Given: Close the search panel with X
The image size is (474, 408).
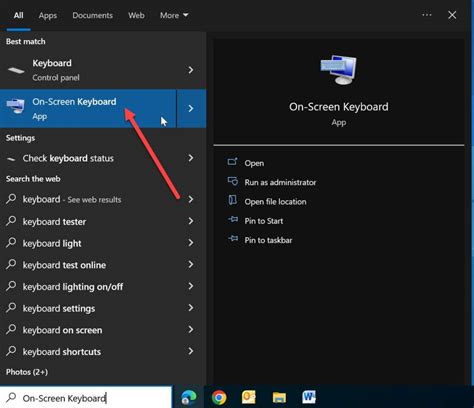Looking at the screenshot, I should coord(452,15).
